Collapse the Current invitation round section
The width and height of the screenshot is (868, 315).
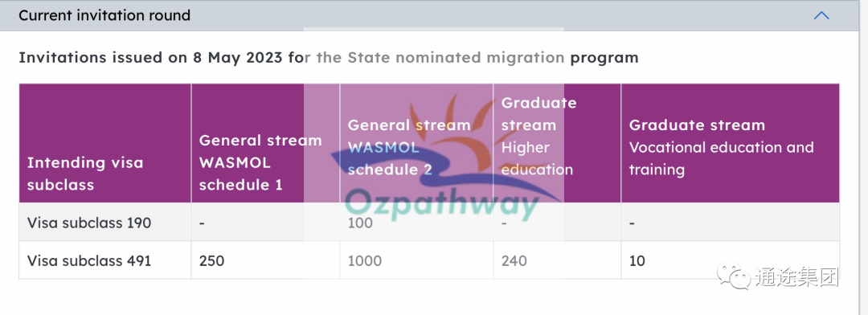821,15
